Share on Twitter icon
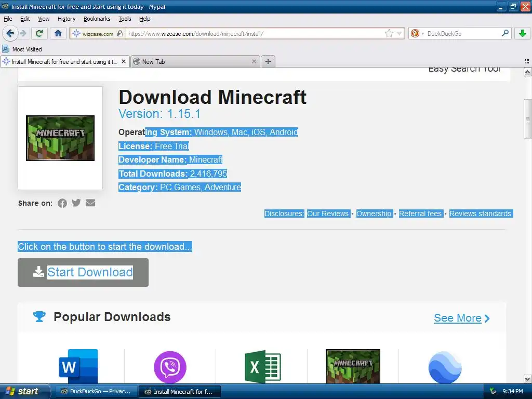Screen dimensions: 532x399 click(76, 203)
